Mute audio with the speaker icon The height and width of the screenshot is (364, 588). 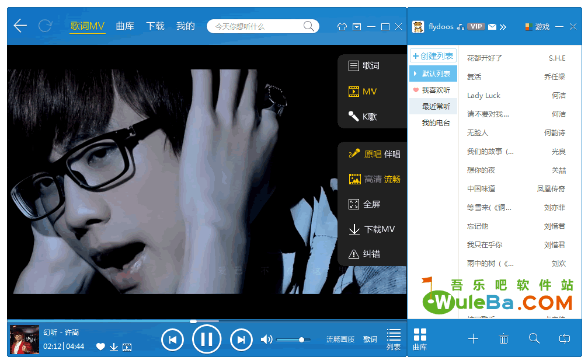[266, 339]
